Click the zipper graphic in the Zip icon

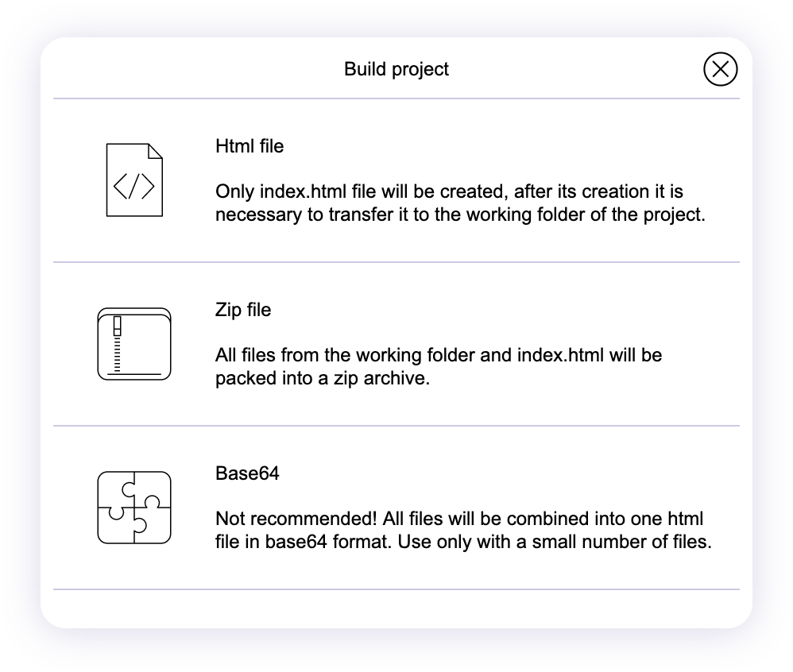click(117, 343)
